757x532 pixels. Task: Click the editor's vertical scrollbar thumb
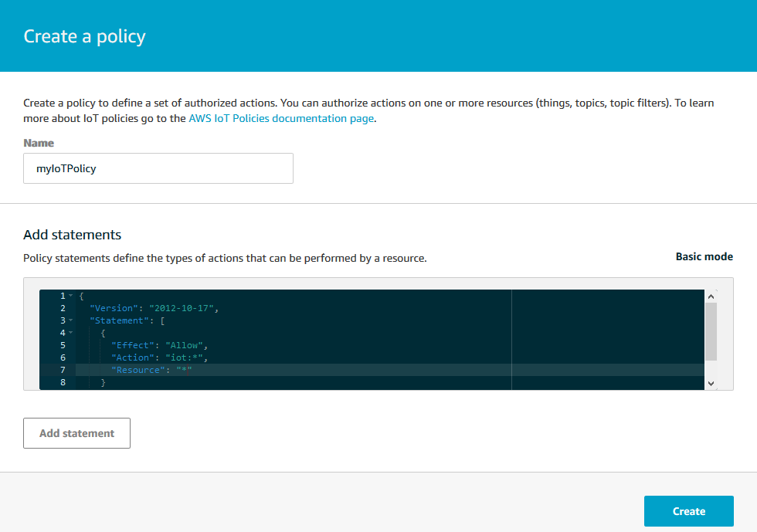coord(711,330)
